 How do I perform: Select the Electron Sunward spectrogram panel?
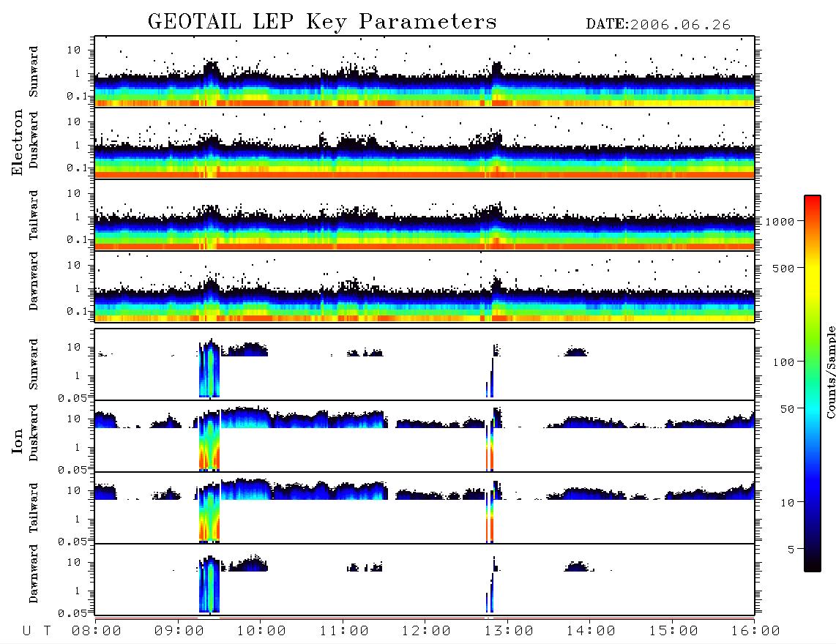pyautogui.click(x=425, y=72)
